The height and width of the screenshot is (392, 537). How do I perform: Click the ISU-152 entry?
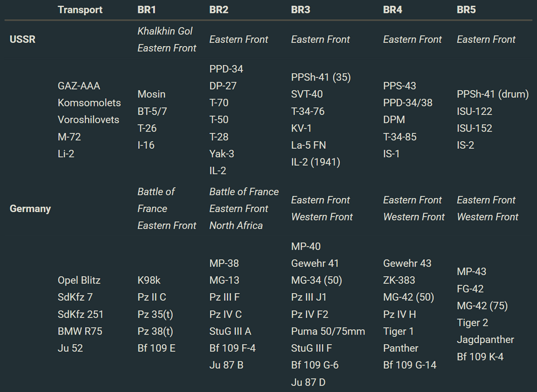click(475, 128)
